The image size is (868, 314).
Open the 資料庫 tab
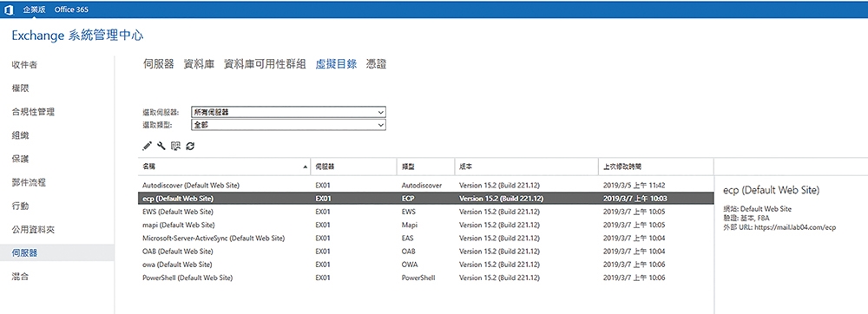pyautogui.click(x=199, y=64)
